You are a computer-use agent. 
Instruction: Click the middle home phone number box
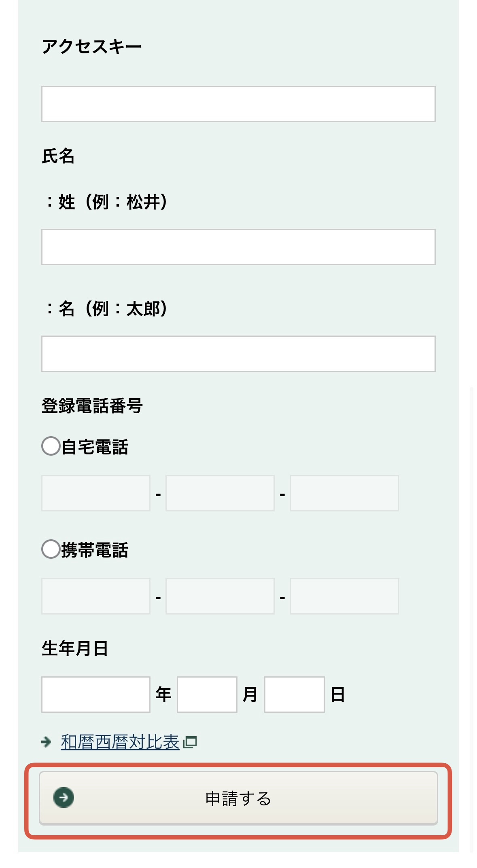pos(220,493)
